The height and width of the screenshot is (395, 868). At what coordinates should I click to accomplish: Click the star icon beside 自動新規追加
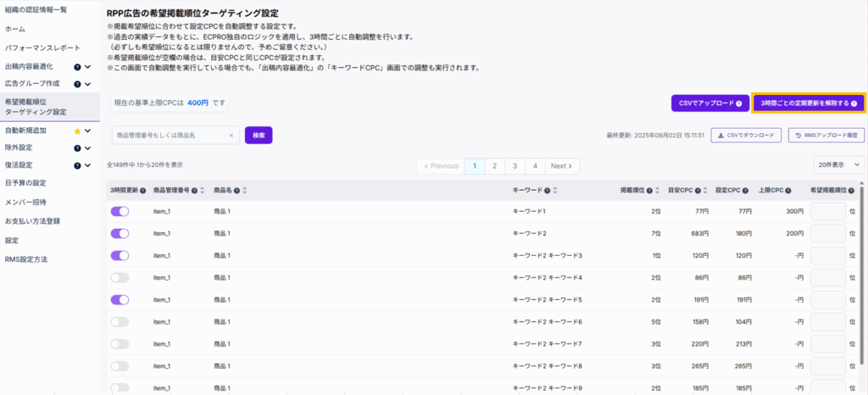click(x=77, y=131)
